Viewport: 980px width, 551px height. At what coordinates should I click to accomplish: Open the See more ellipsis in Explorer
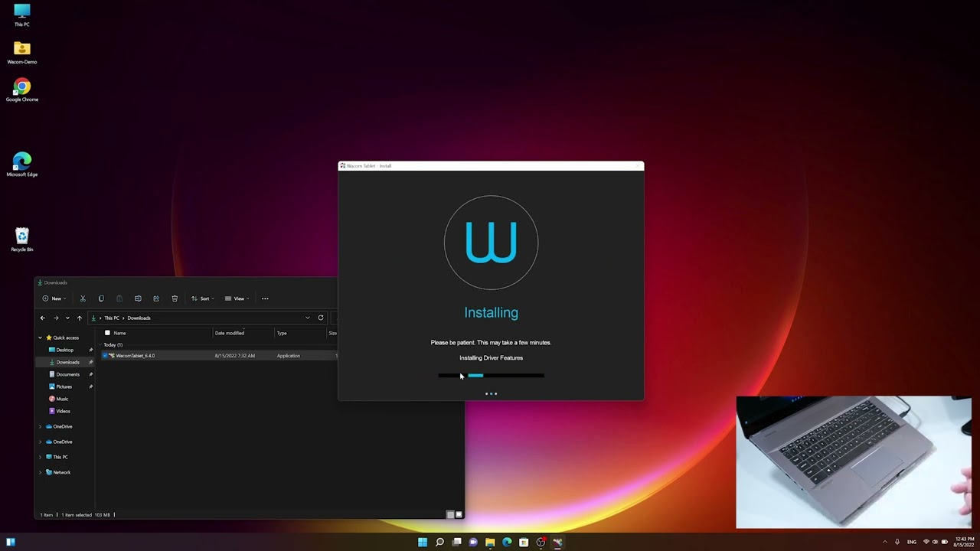pyautogui.click(x=265, y=298)
